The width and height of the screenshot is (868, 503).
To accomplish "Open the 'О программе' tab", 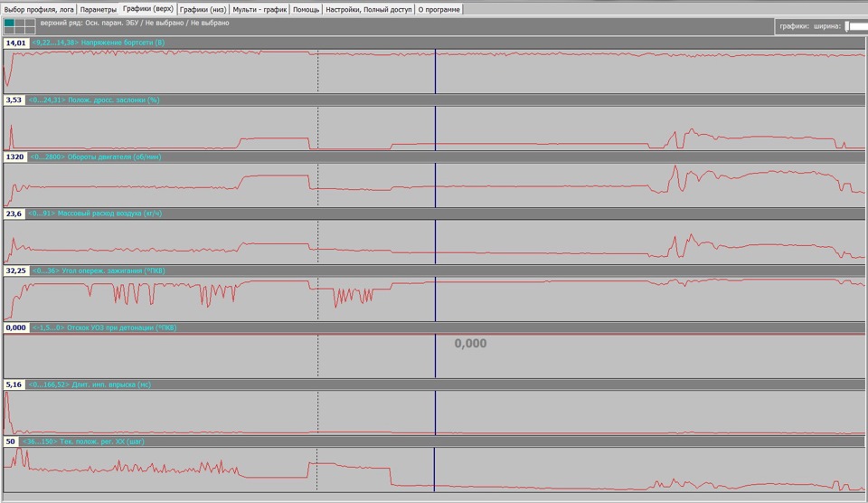I will click(x=439, y=9).
